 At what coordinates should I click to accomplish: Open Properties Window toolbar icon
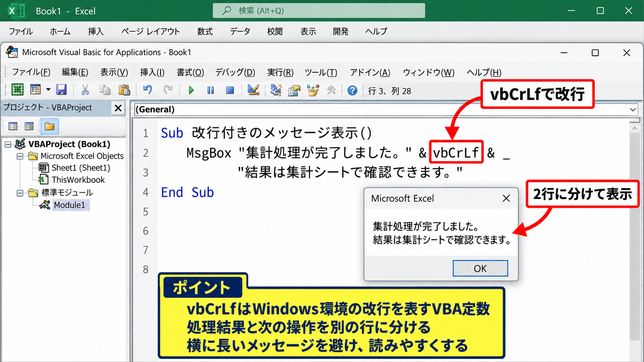tap(294, 90)
